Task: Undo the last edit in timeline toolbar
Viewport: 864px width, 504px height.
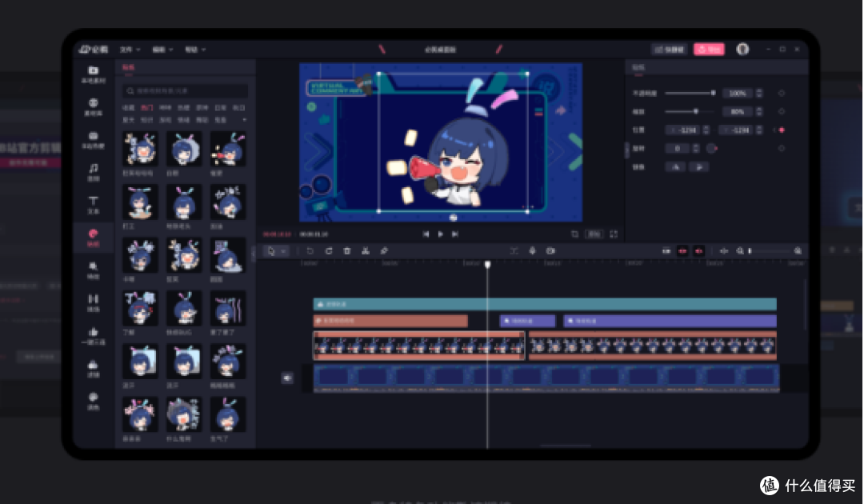Action: pyautogui.click(x=310, y=250)
